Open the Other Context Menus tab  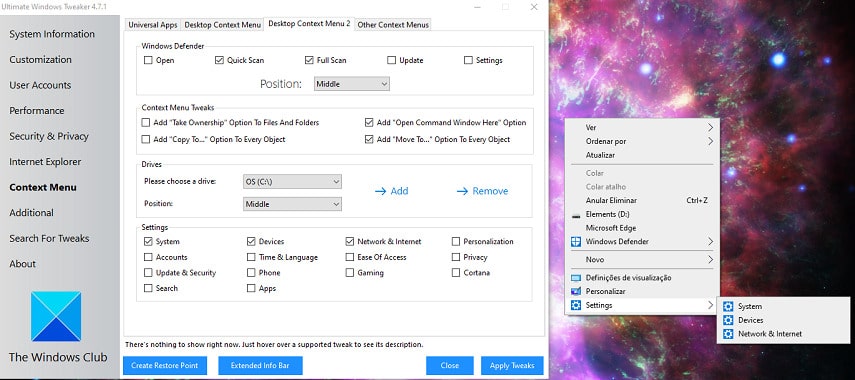coord(393,25)
